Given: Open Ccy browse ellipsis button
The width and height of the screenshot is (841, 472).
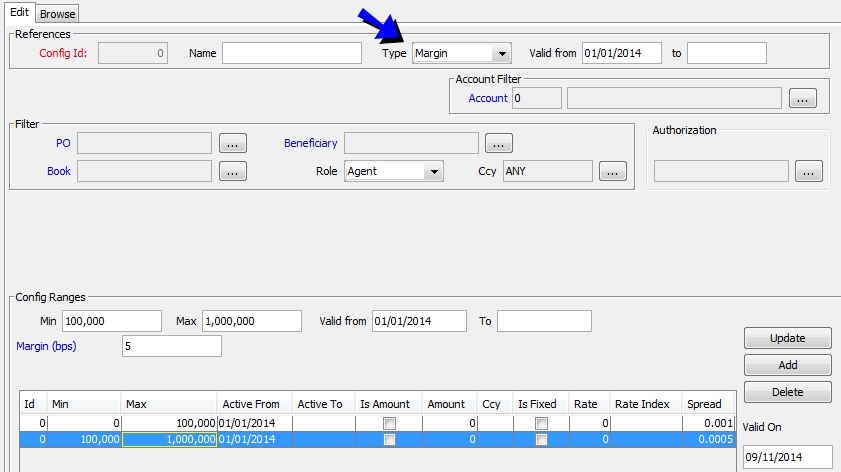Looking at the screenshot, I should tap(613, 171).
